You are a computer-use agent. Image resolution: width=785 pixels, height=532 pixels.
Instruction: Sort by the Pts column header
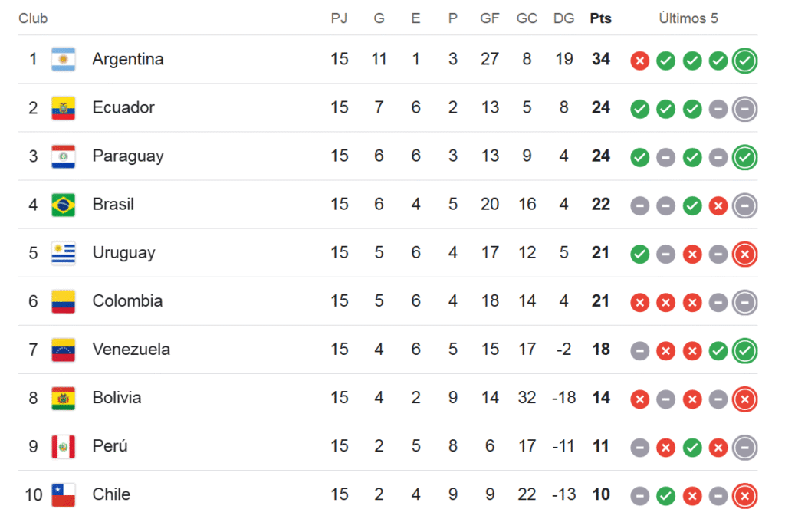click(x=601, y=18)
